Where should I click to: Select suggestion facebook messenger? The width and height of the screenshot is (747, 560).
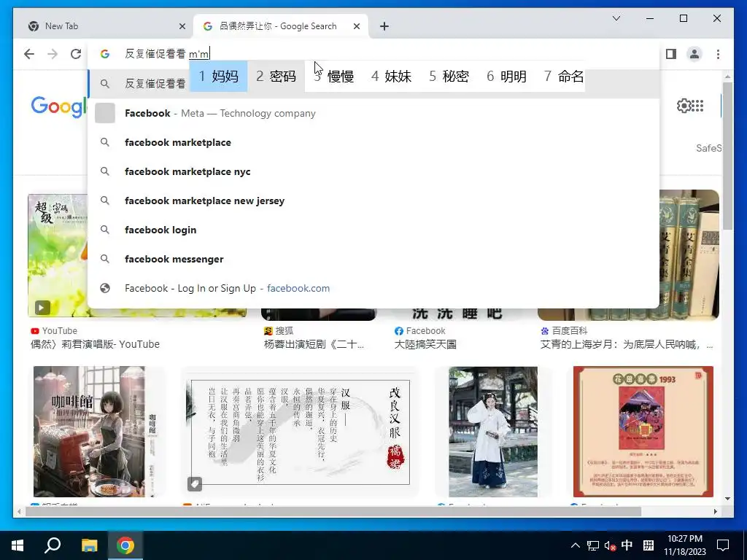[373, 259]
